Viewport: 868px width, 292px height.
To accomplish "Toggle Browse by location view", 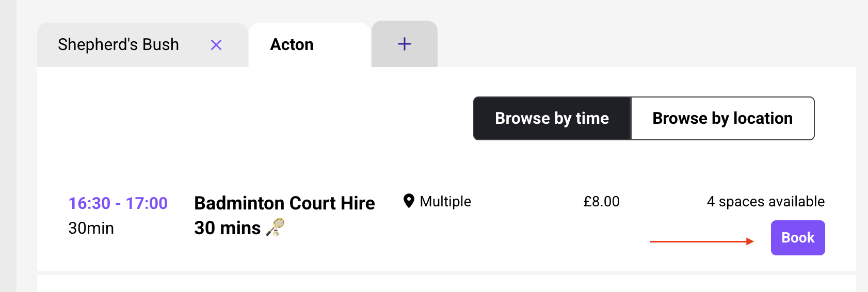I will coord(722,118).
